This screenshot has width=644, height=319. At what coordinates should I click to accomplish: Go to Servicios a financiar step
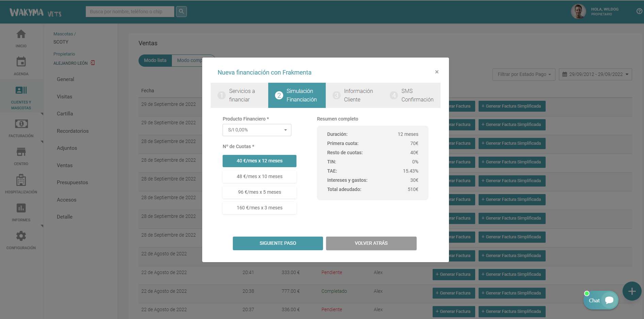(x=239, y=95)
